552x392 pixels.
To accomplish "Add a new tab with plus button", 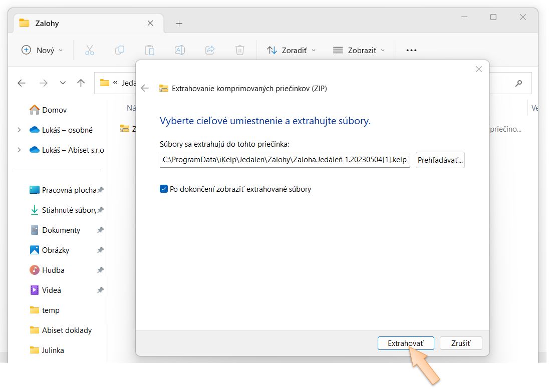I will click(179, 24).
